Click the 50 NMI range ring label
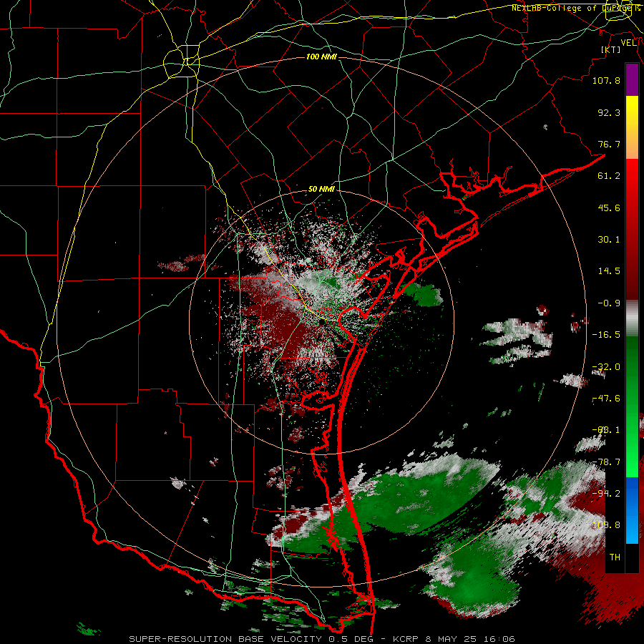 coord(321,189)
